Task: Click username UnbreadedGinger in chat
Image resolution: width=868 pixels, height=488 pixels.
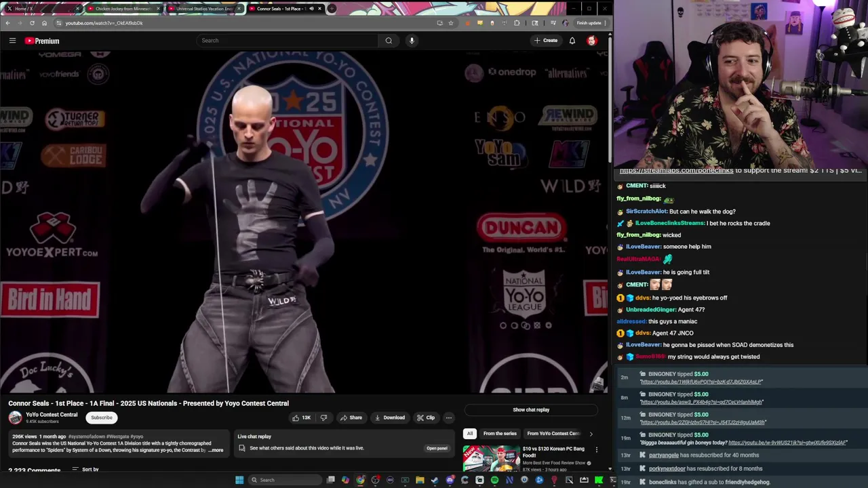Action: coord(650,310)
